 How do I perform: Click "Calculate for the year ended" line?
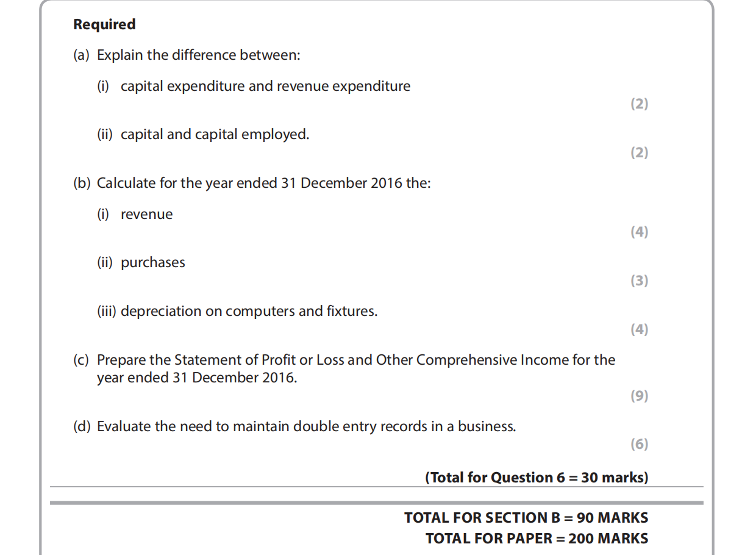pos(263,184)
